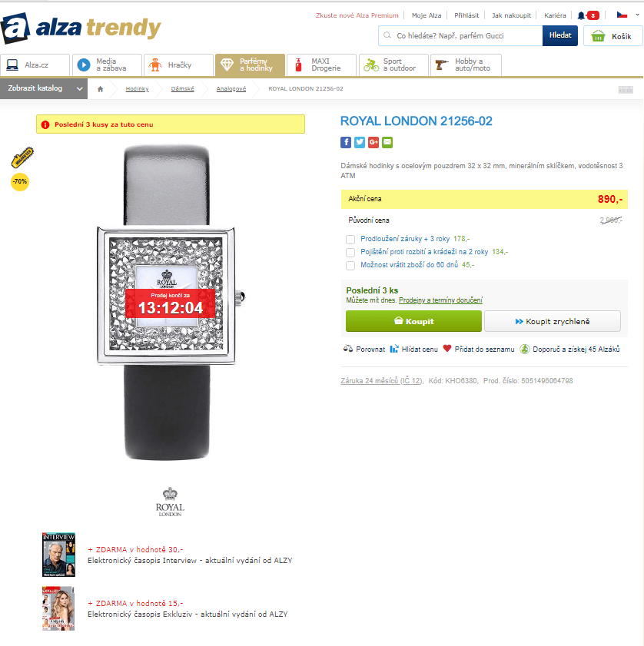Share product via Google Plus icon
The image size is (644, 646).
pyautogui.click(x=373, y=143)
